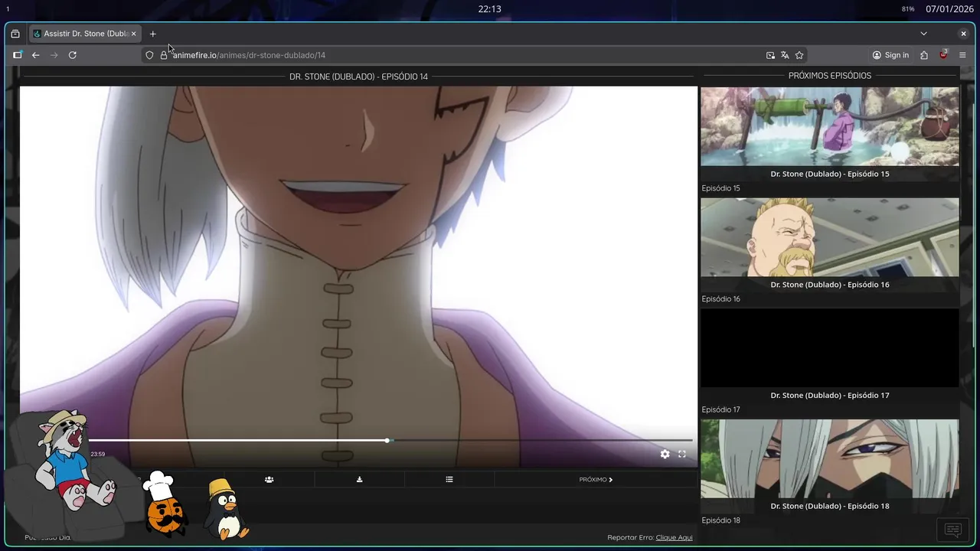Image resolution: width=980 pixels, height=551 pixels.
Task: Open Episódio 16 thumbnail
Action: (829, 237)
